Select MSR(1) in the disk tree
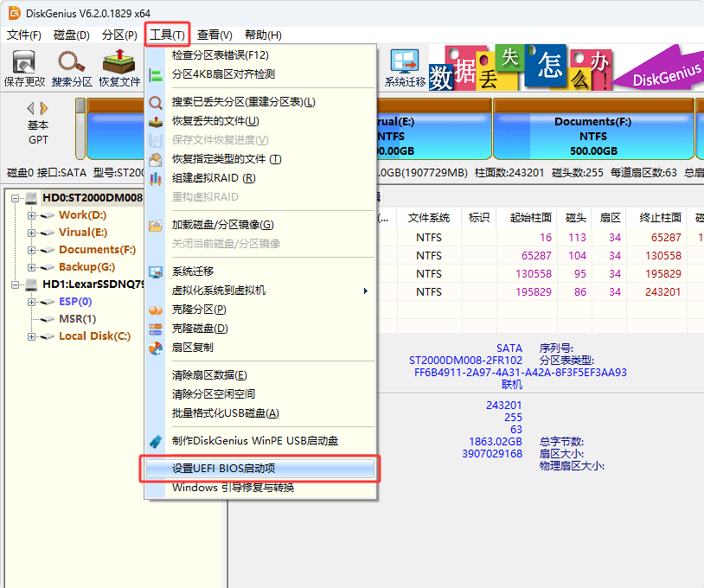The width and height of the screenshot is (704, 588). pos(77,319)
